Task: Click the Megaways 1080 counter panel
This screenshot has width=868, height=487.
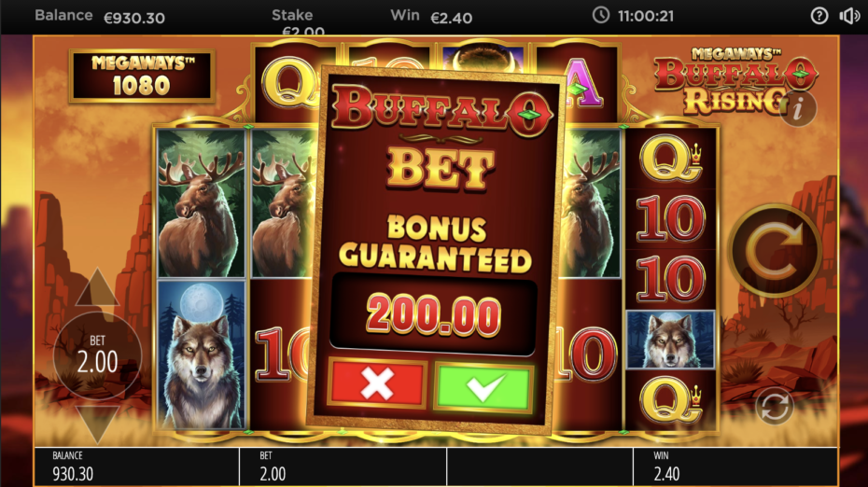Action: 142,77
